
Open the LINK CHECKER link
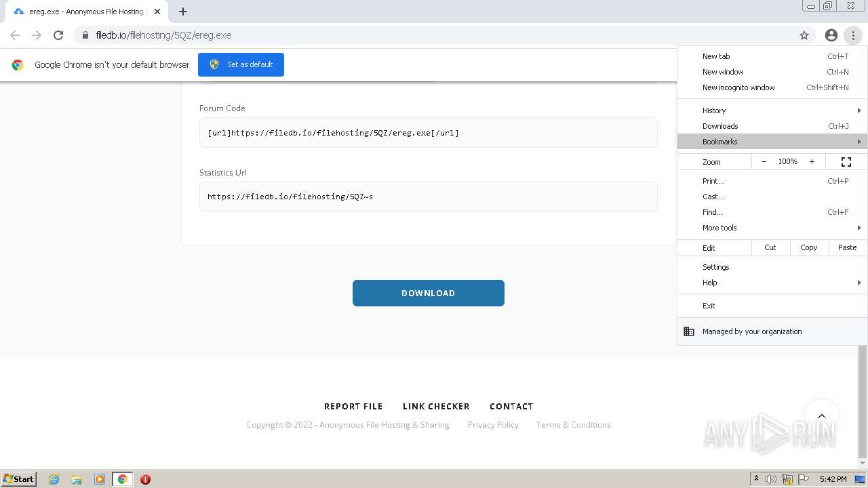436,407
